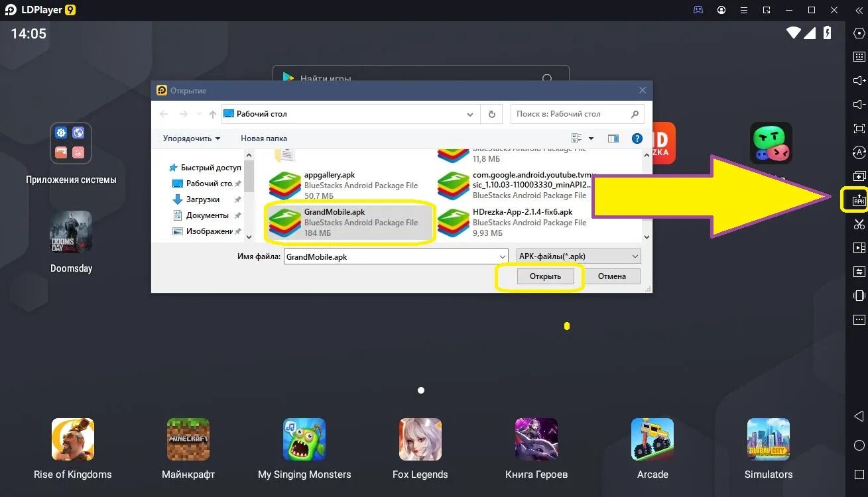Click search field Поиск в: Рабочий стол
The height and width of the screenshot is (497, 868).
[578, 114]
